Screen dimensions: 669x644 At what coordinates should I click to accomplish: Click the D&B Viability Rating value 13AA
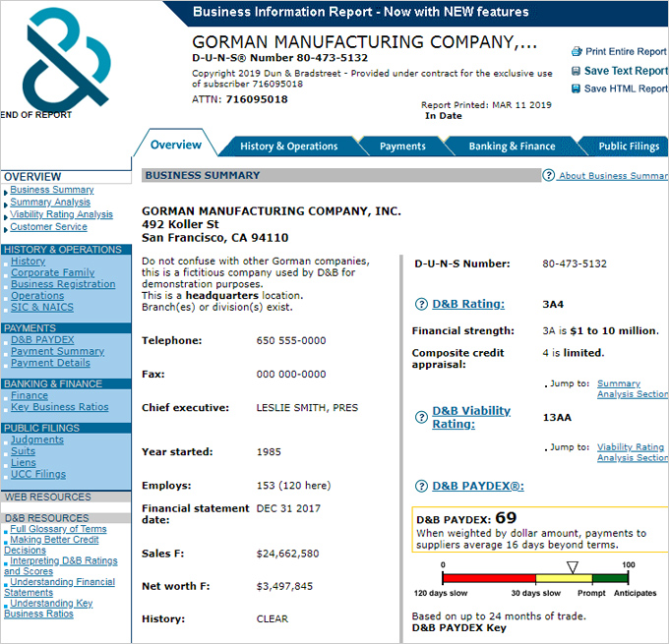click(557, 417)
